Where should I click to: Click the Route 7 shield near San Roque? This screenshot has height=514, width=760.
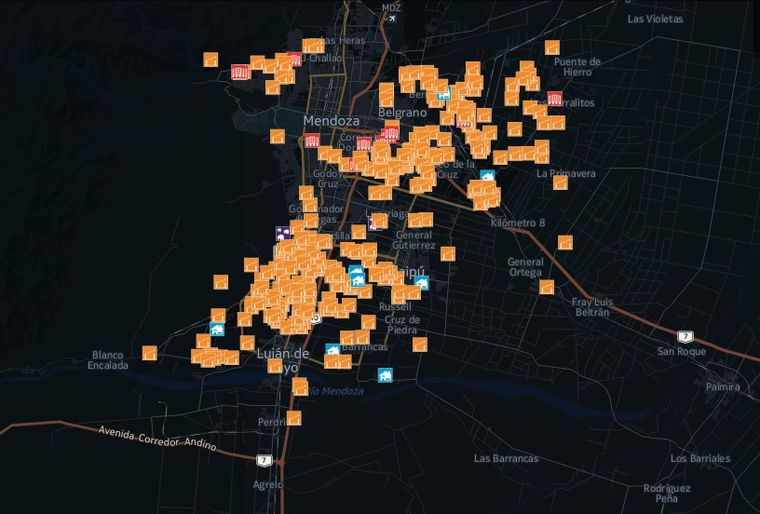click(x=685, y=336)
